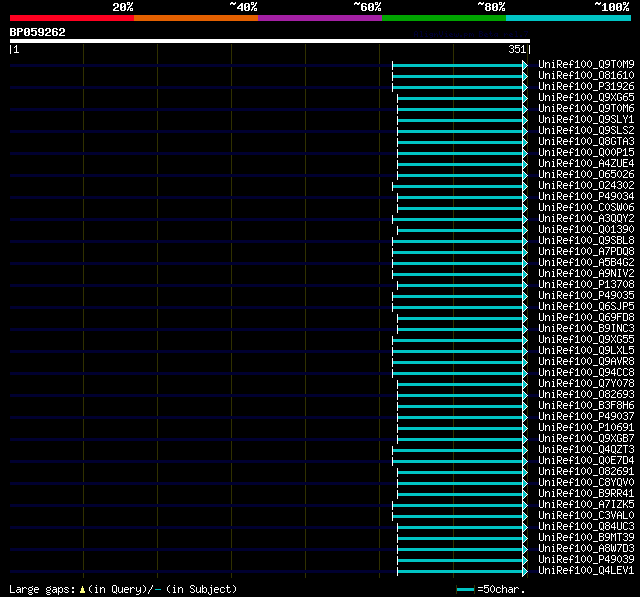Select the UniRef100_B9INC3 label

click(x=586, y=329)
